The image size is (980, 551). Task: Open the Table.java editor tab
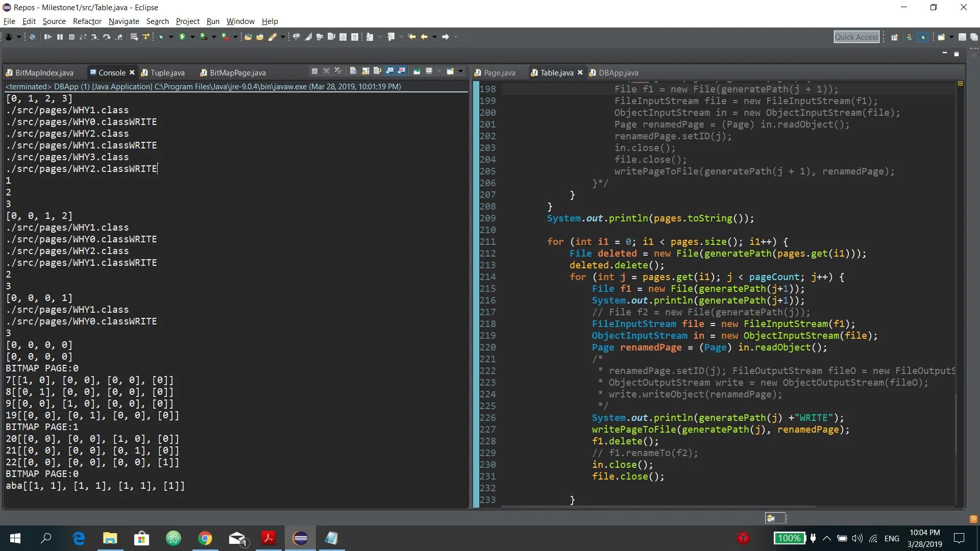[x=555, y=72]
